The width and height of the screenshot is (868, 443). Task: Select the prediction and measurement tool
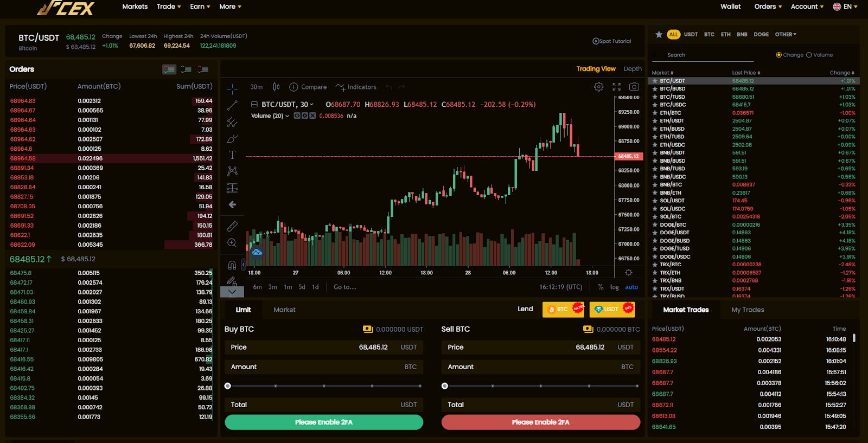pos(232,188)
